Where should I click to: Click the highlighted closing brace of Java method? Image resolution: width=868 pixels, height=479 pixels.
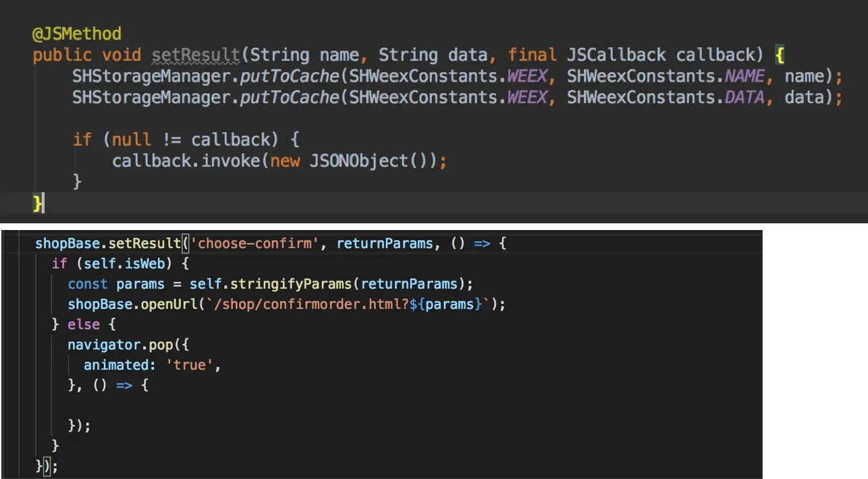pyautogui.click(x=38, y=202)
